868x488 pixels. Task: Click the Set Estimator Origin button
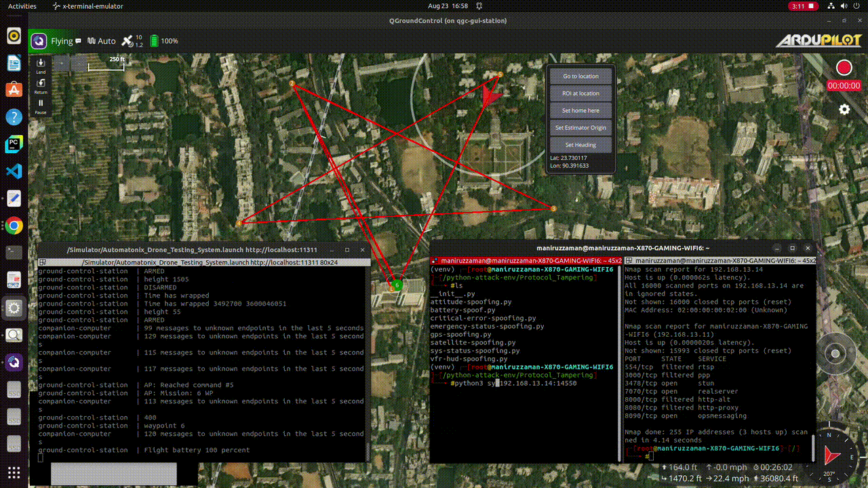[580, 128]
